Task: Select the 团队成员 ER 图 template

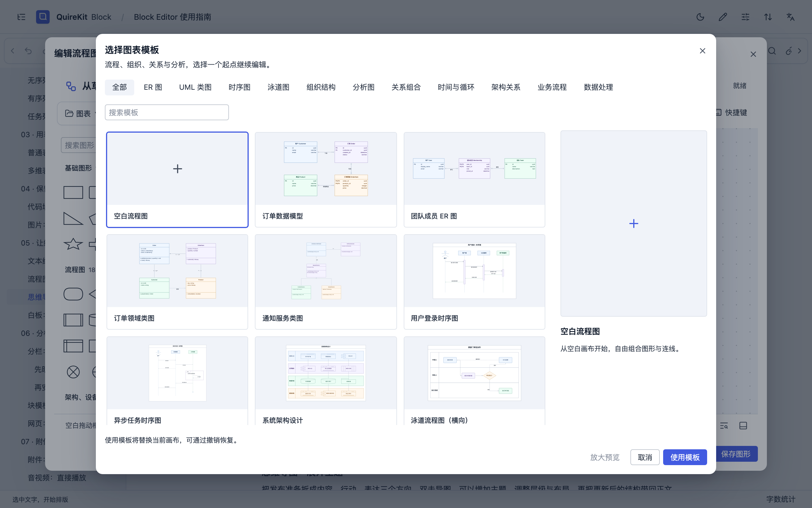Action: click(475, 180)
